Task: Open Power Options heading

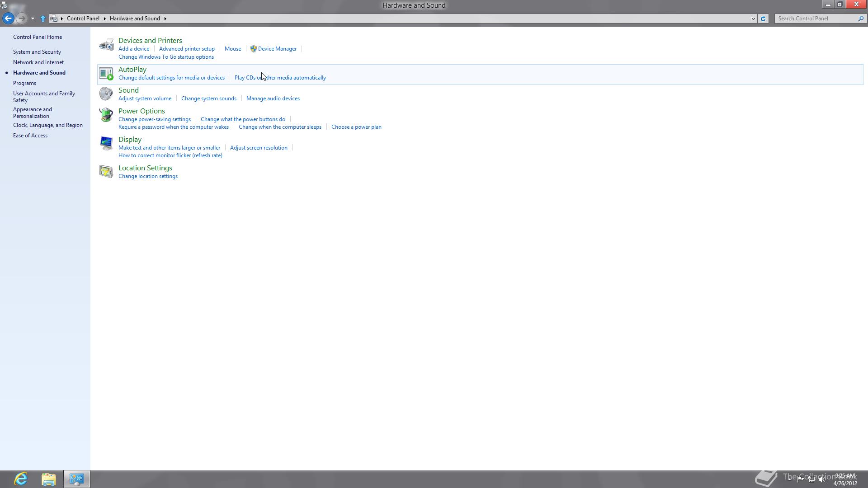Action: tap(142, 111)
